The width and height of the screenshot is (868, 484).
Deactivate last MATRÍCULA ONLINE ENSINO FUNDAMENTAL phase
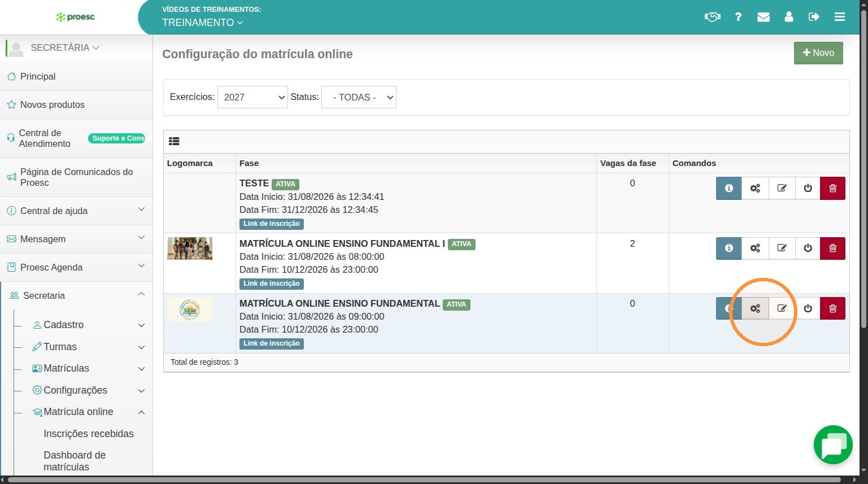coord(808,308)
